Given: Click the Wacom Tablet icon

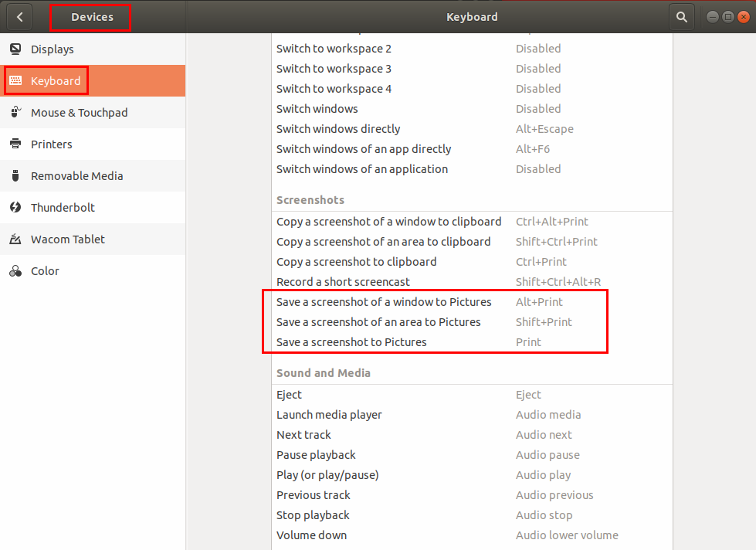Looking at the screenshot, I should (15, 239).
